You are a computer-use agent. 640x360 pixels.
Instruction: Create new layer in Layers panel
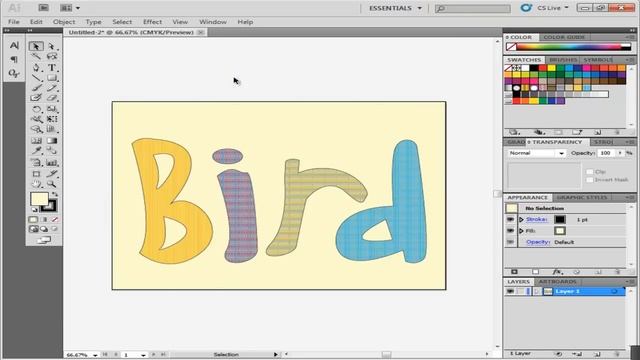pos(597,353)
